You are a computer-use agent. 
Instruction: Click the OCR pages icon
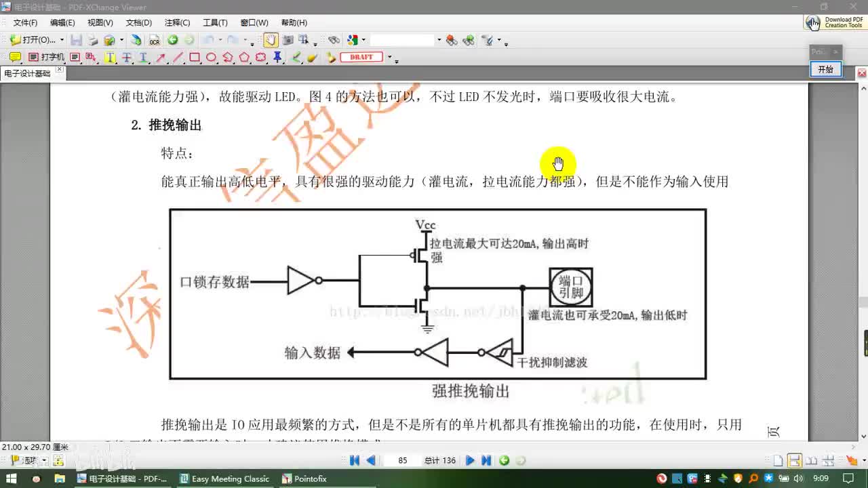pyautogui.click(x=154, y=40)
